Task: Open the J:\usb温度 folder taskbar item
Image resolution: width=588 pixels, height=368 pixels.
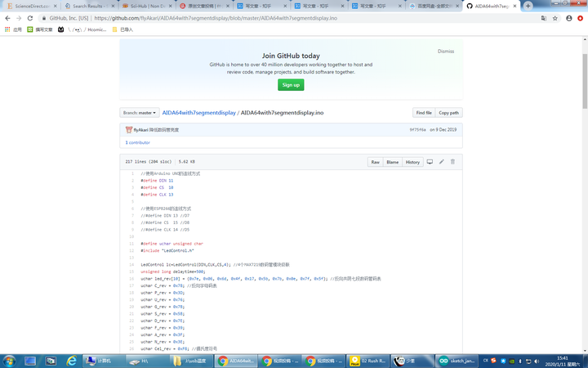Action: [x=192, y=361]
